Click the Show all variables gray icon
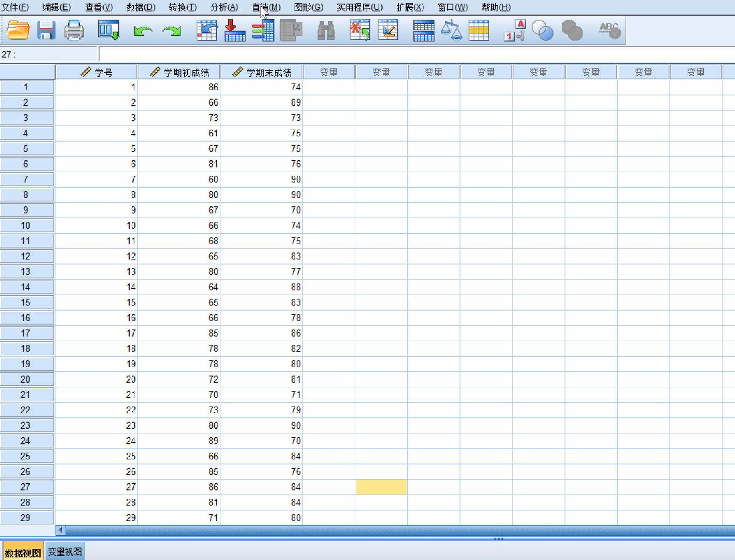 click(x=572, y=30)
